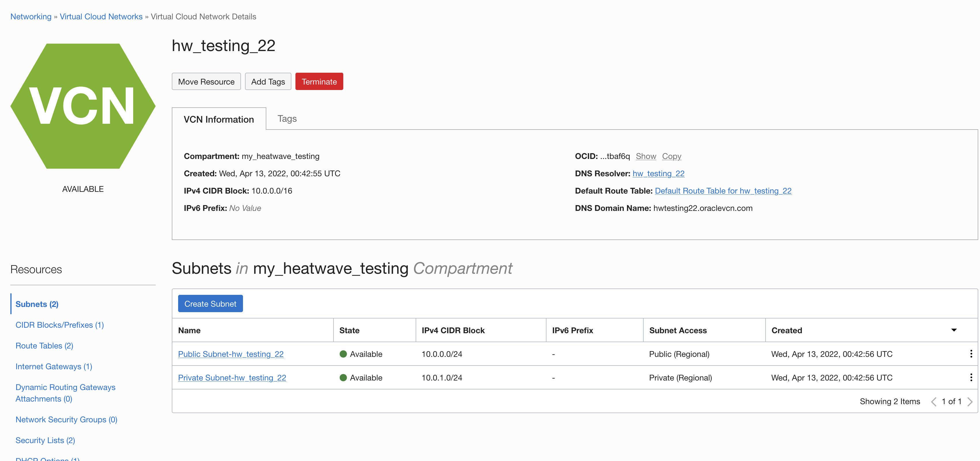Switch to the Tags tab
This screenshot has height=461, width=980.
(x=287, y=119)
